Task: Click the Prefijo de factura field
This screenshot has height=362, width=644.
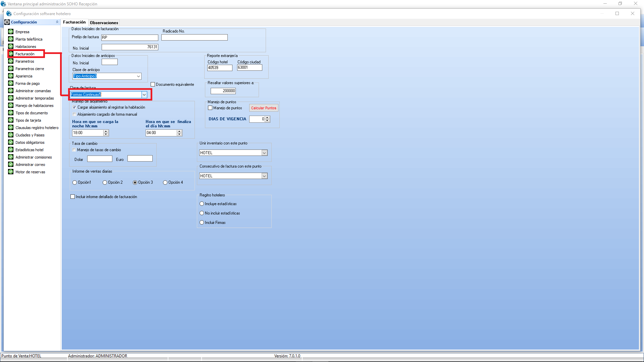Action: click(x=129, y=38)
